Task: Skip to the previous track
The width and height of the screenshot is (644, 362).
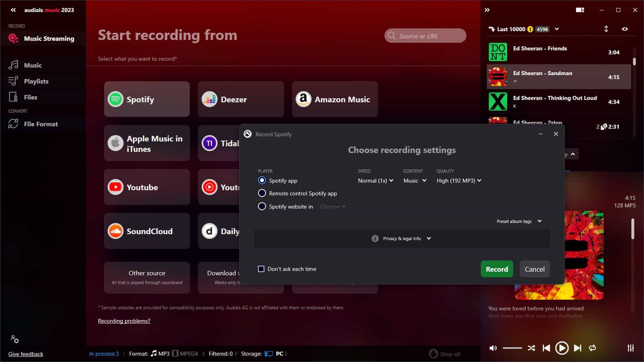Action: point(546,348)
